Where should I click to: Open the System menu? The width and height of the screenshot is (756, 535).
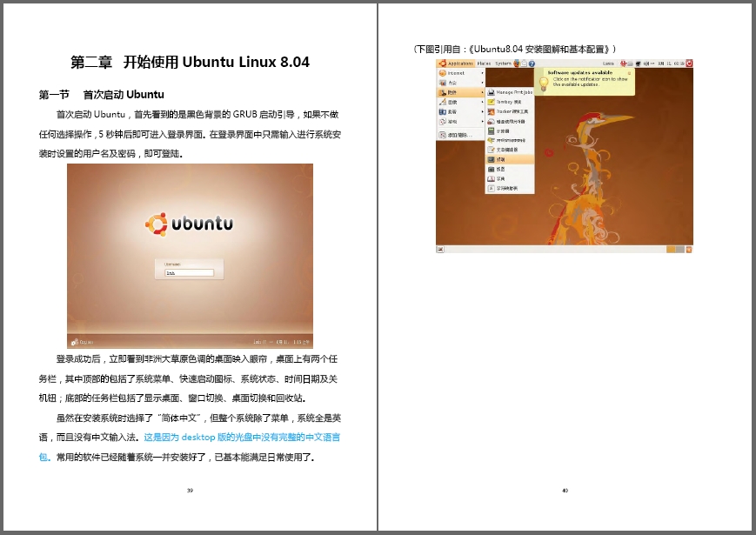pyautogui.click(x=503, y=64)
